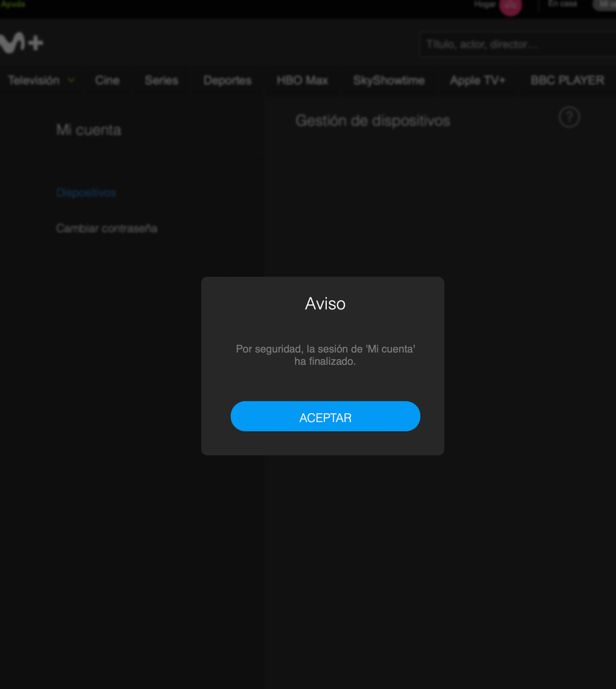Open the Apple TV+ section
616x689 pixels.
coord(477,81)
